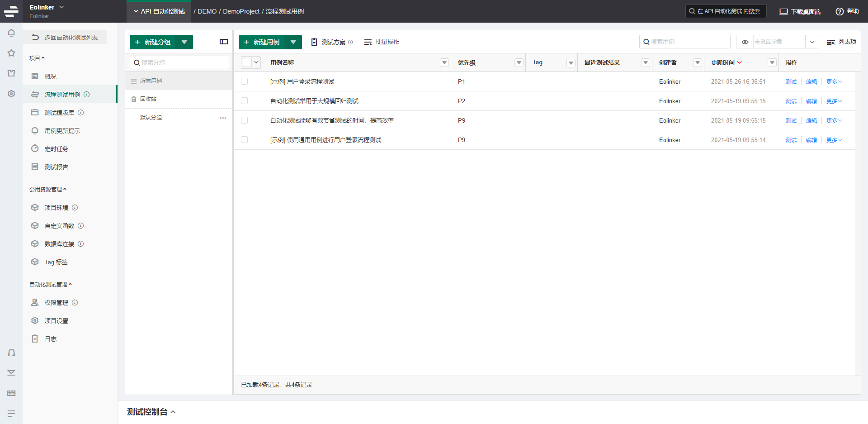Image resolution: width=868 pixels, height=424 pixels.
Task: Tick checkbox for 自动化测试常用于大规模回归测试
Action: click(245, 101)
